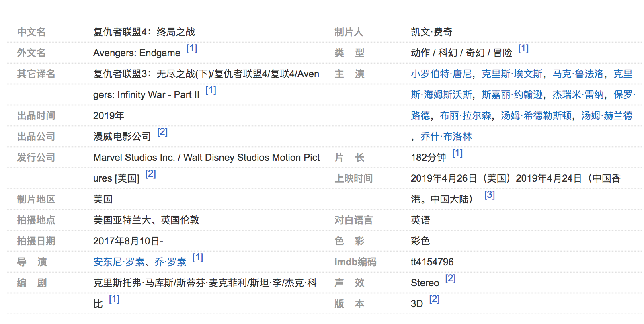Select filming location 美国亚特兰大、英国伦敦
The image size is (644, 324).
coord(146,220)
